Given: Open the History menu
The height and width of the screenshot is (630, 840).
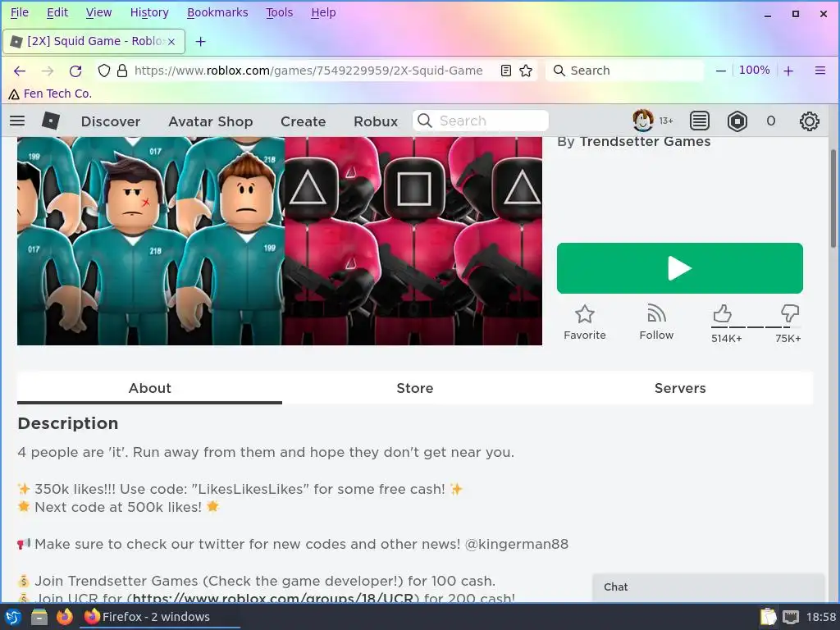Looking at the screenshot, I should [x=149, y=12].
